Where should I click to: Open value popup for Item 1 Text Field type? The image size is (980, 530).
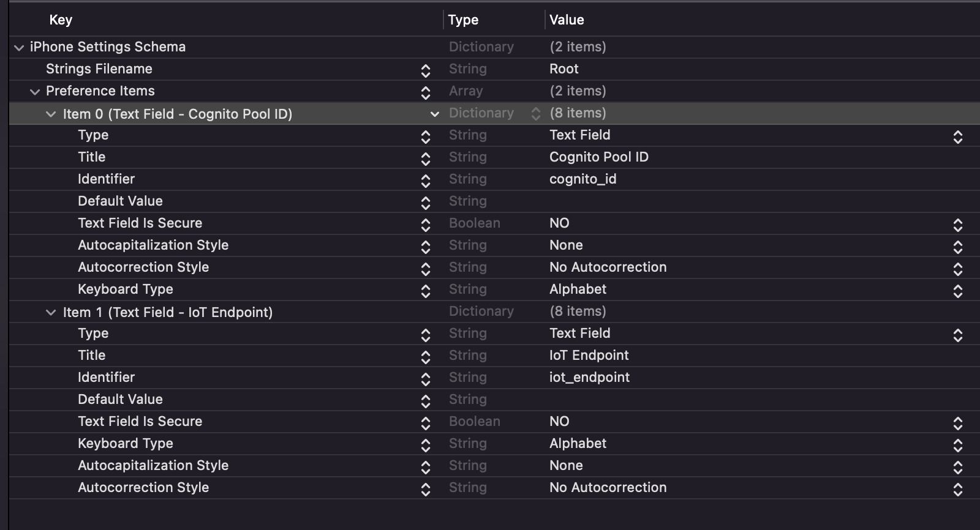[958, 335]
